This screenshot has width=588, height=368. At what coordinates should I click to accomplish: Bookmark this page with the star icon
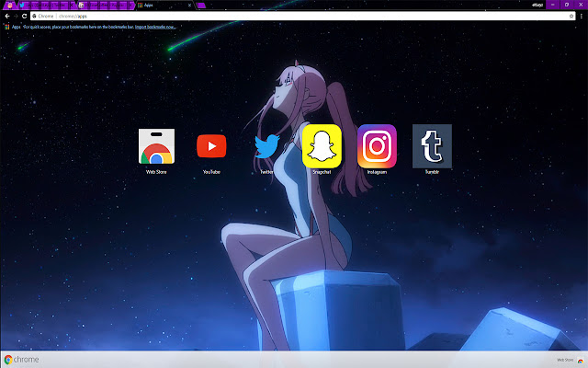(x=571, y=17)
